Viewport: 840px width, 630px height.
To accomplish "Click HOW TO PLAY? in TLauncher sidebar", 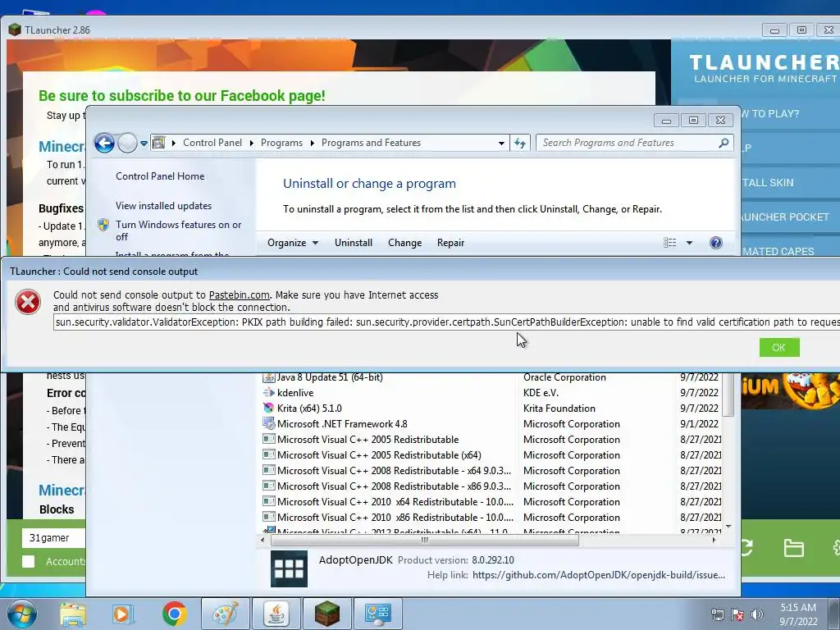I will [790, 113].
